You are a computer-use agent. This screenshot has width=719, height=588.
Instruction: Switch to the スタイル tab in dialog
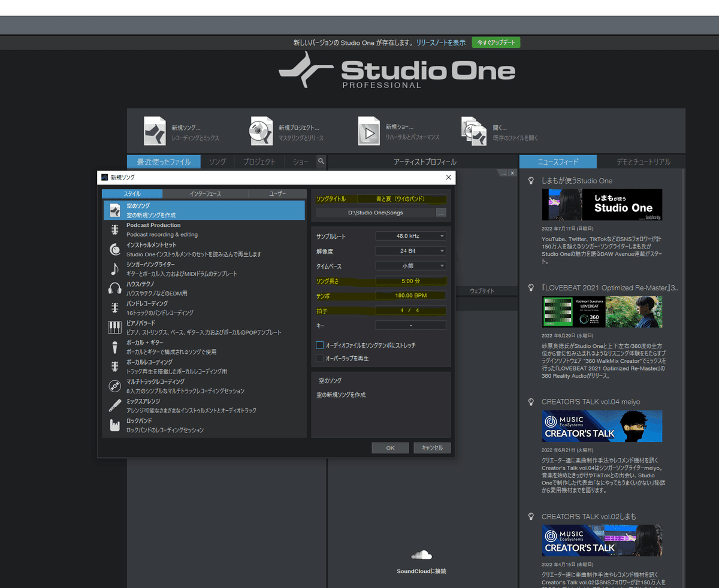tap(132, 194)
